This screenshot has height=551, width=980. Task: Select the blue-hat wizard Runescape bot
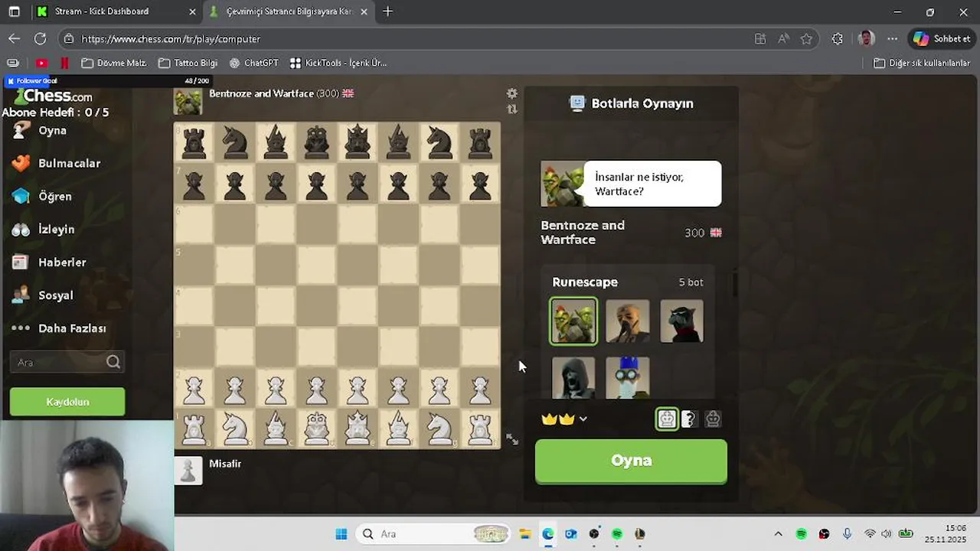(x=628, y=378)
